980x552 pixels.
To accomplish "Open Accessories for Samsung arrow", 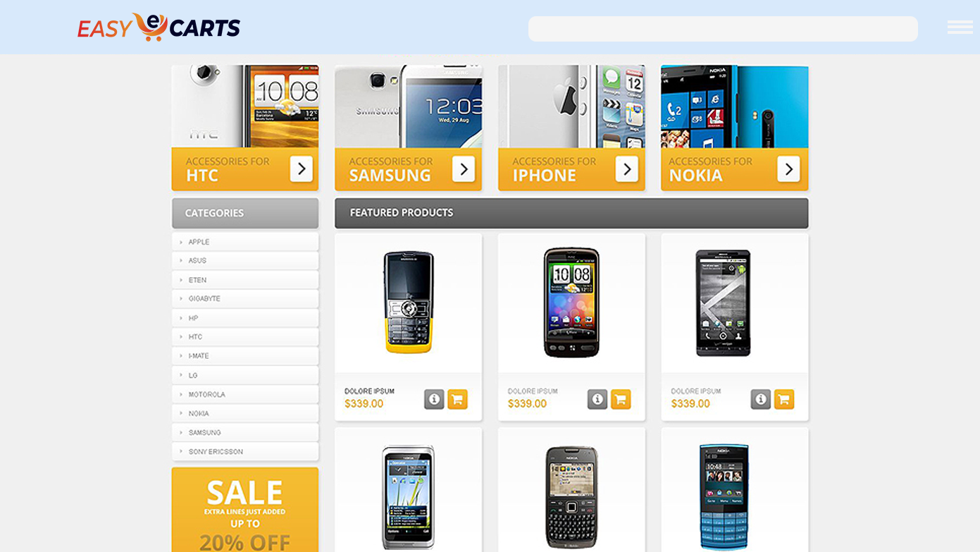I will [x=464, y=169].
